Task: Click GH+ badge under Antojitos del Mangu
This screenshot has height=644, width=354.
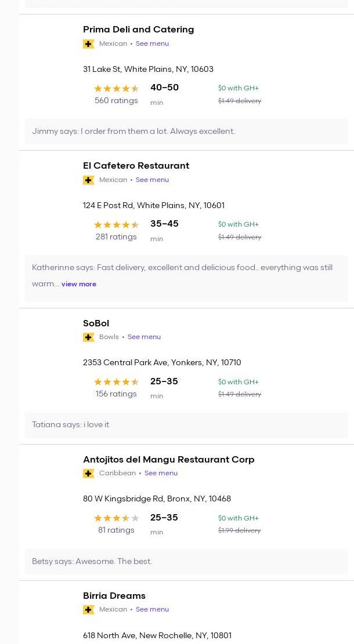Action: (89, 474)
